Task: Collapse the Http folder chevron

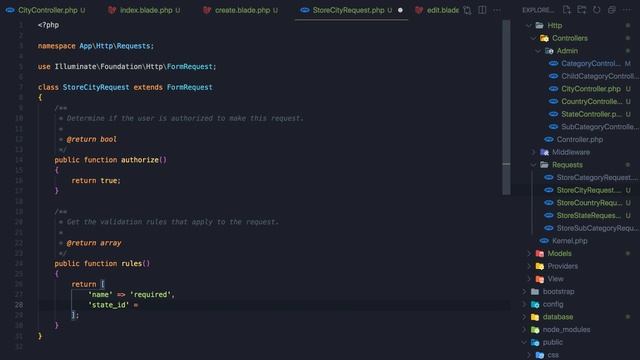Action: coord(529,25)
